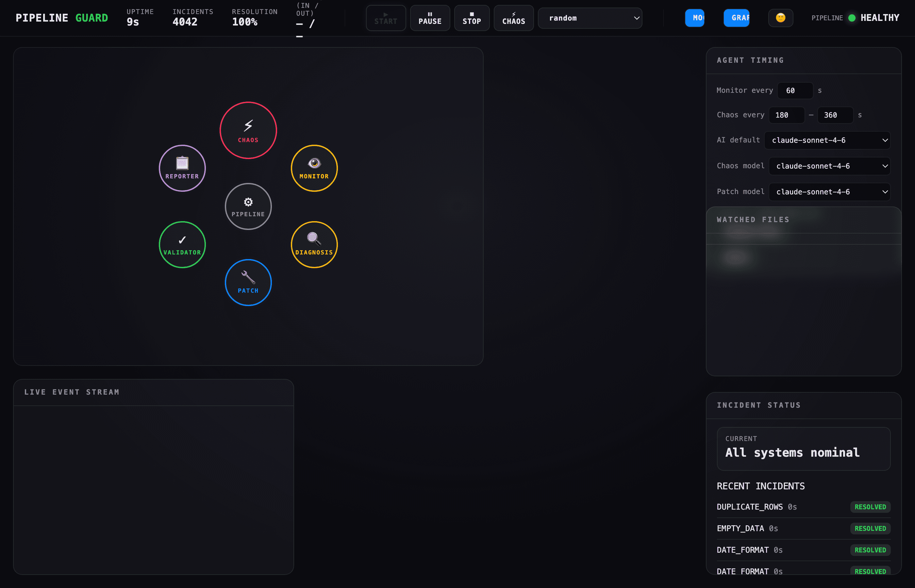Click the LIVE EVENT STREAM header
This screenshot has width=915, height=588.
[154, 392]
